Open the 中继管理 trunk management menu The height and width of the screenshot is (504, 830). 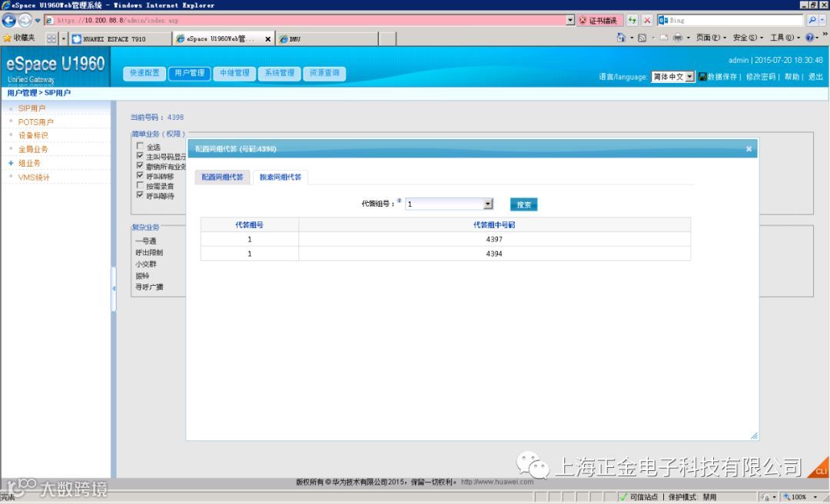pyautogui.click(x=234, y=73)
